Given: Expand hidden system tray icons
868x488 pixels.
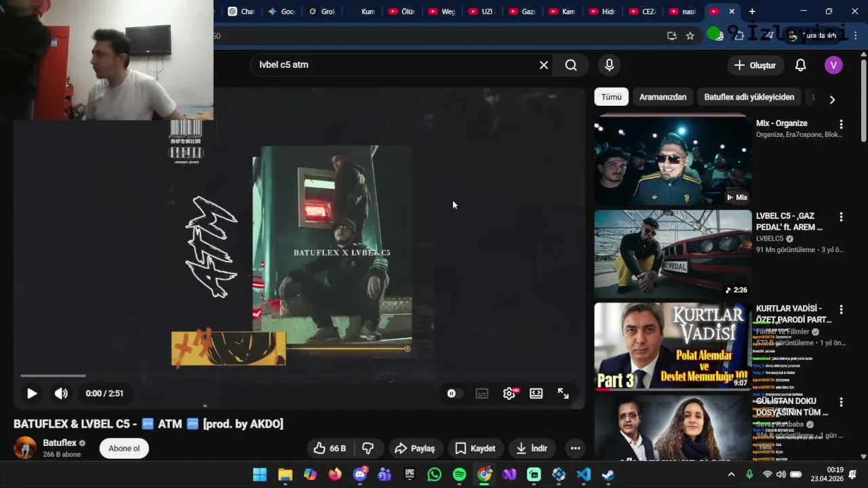Looking at the screenshot, I should (x=731, y=474).
